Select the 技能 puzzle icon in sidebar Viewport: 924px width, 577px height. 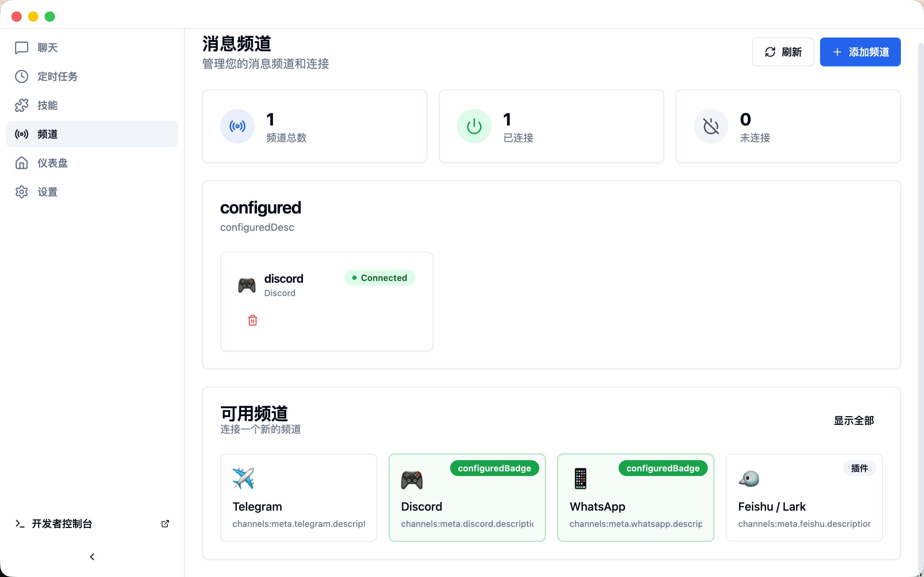point(22,105)
